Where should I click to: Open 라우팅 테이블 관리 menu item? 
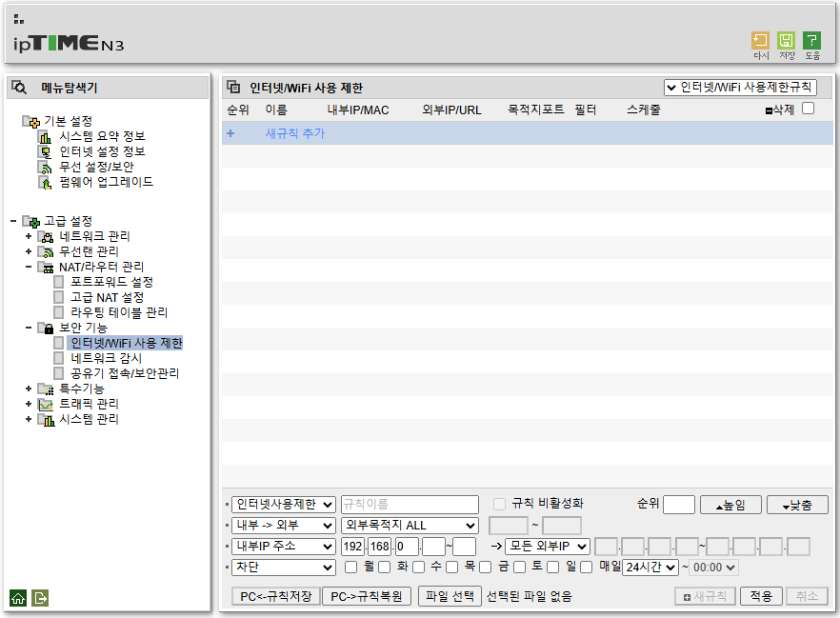(119, 312)
